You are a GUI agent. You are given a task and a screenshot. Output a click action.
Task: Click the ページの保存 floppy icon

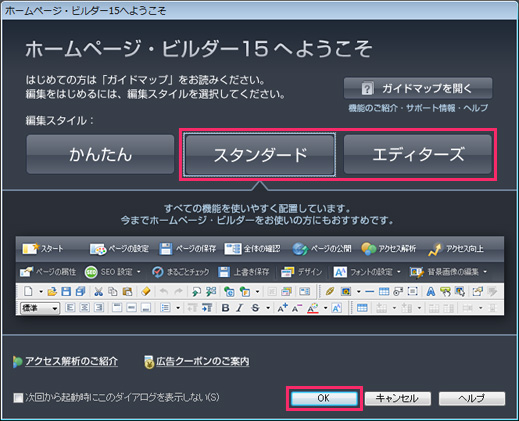pyautogui.click(x=166, y=249)
